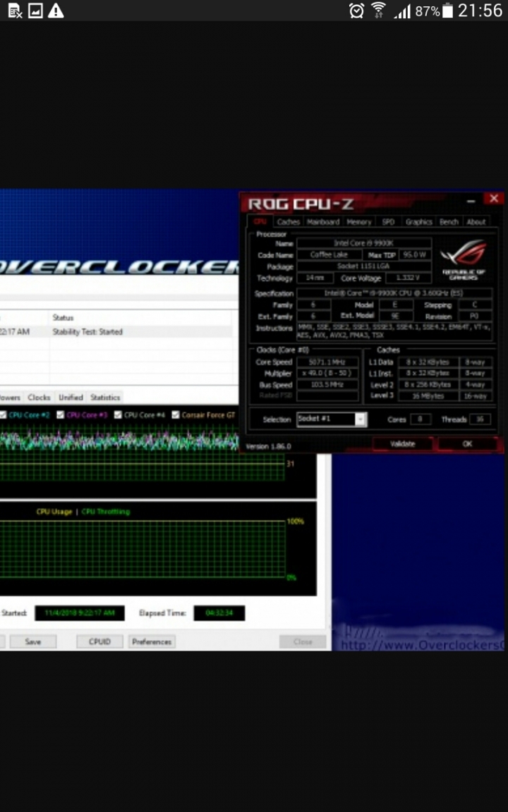Switch to the Mainboard tab

tap(323, 221)
